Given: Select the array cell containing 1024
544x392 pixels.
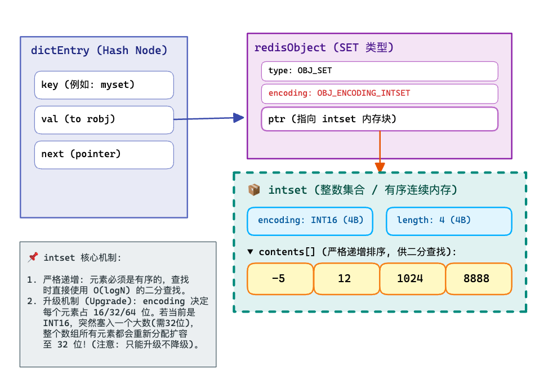Looking at the screenshot, I should coord(412,278).
